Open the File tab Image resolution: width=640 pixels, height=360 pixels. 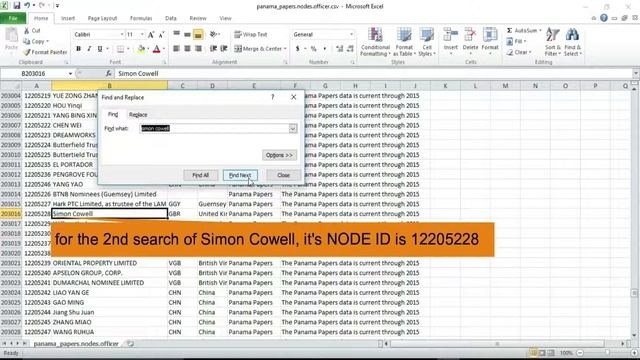13,18
